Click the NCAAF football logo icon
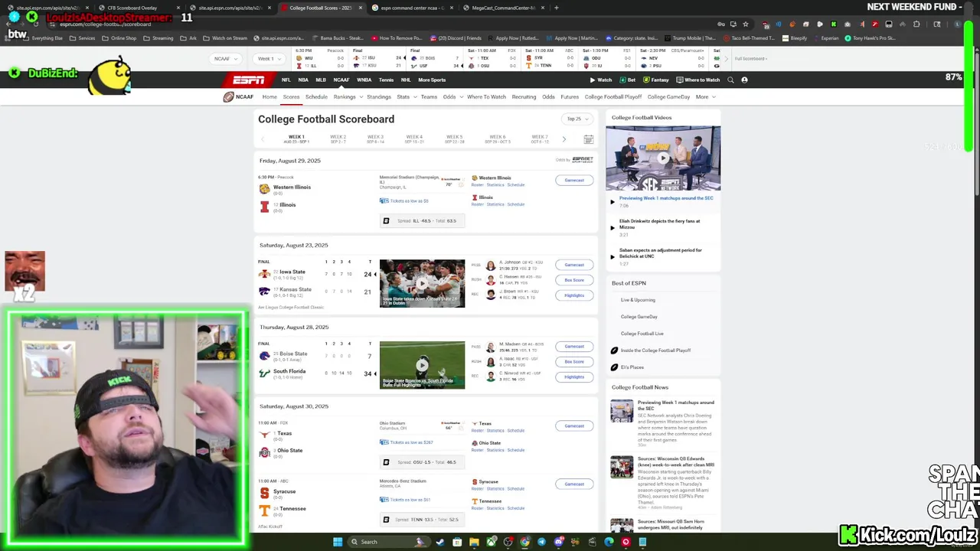This screenshot has height=551, width=980. pos(228,97)
